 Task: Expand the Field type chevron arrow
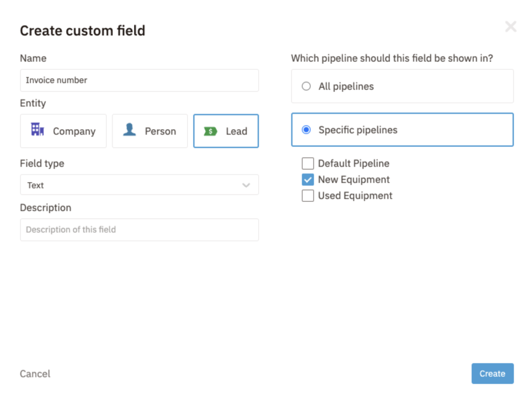246,185
